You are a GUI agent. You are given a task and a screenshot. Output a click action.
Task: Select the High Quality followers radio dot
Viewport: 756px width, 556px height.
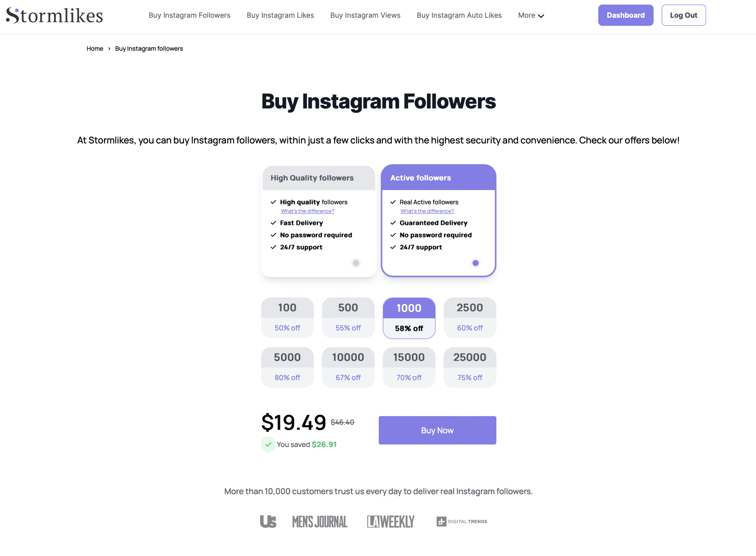[x=356, y=263]
